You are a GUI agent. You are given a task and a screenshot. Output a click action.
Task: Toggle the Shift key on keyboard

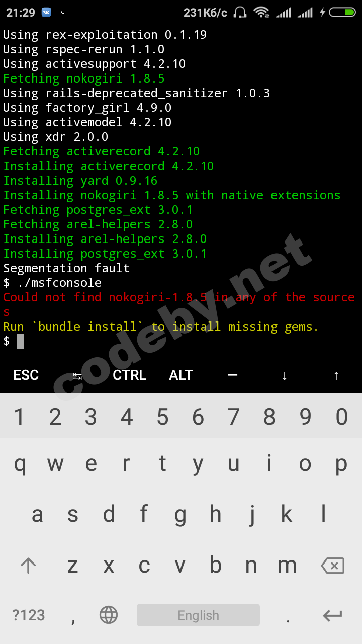28,566
